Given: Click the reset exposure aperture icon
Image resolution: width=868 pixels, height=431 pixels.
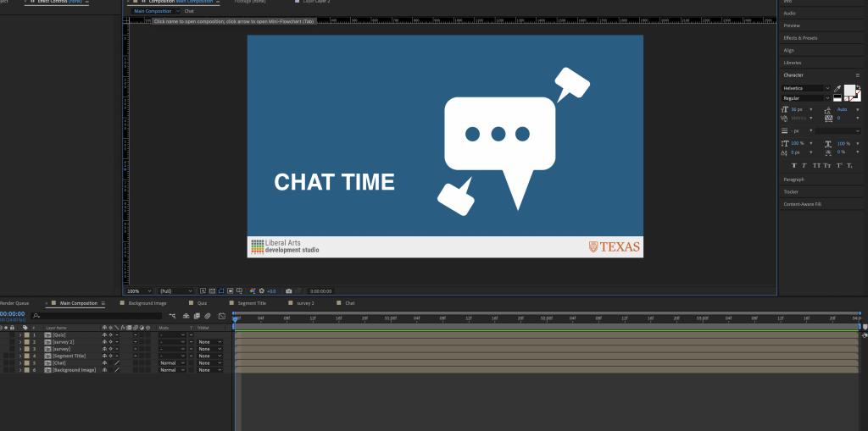Looking at the screenshot, I should click(x=261, y=291).
